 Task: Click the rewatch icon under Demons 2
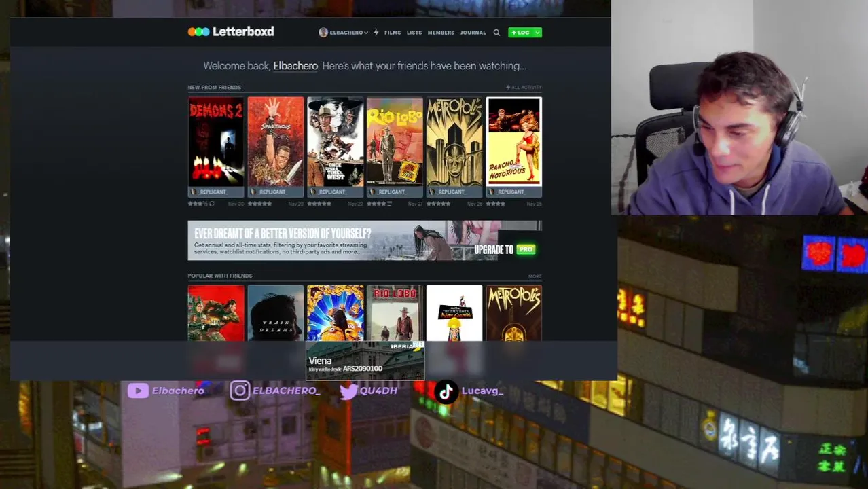click(212, 204)
